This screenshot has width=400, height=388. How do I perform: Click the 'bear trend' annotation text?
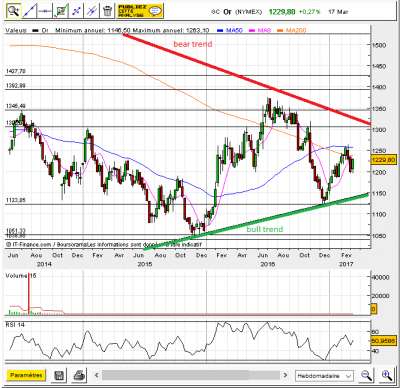point(193,44)
